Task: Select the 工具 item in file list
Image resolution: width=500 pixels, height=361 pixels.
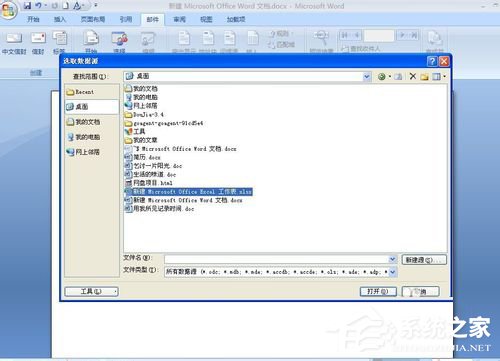Action: coord(135,132)
